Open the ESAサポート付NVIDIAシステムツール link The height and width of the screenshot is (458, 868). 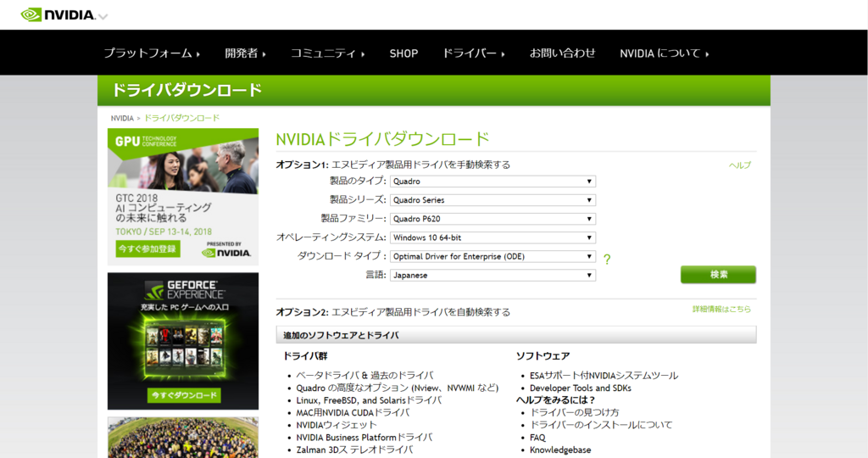[x=604, y=376]
